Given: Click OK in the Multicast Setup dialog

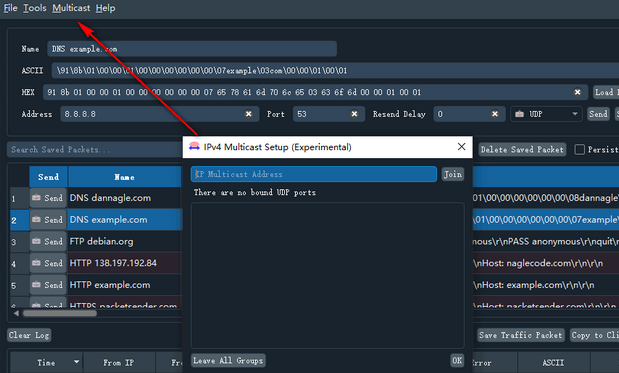Looking at the screenshot, I should point(457,360).
